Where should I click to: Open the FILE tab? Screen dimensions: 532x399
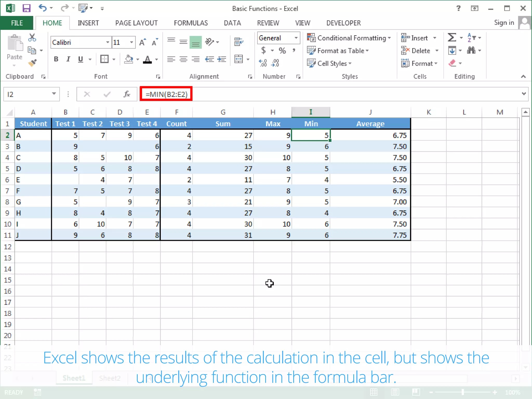coord(17,23)
